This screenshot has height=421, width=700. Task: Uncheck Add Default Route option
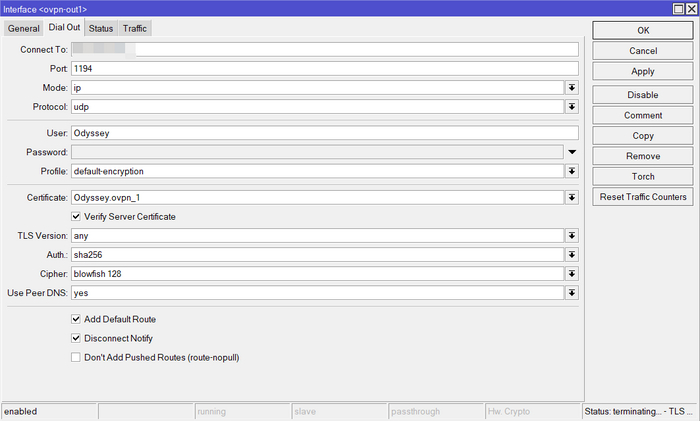coord(76,319)
